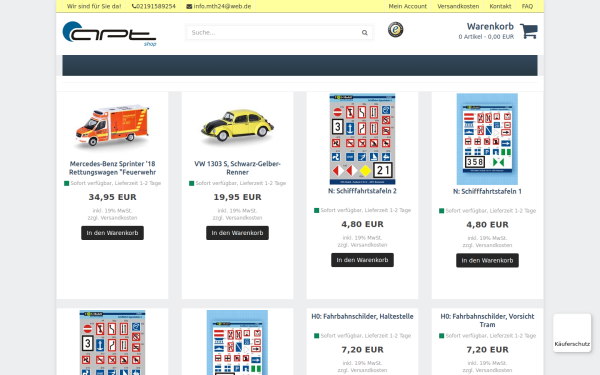Viewport: 600px width, 375px height.
Task: Click Versandkosten link under Sprinter price
Action: pyautogui.click(x=118, y=218)
